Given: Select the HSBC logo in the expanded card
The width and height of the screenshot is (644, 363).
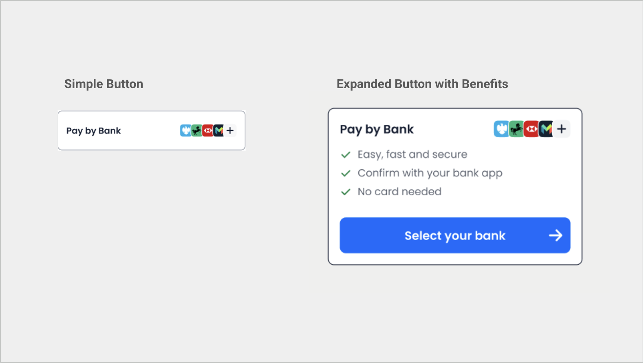Looking at the screenshot, I should (x=531, y=129).
